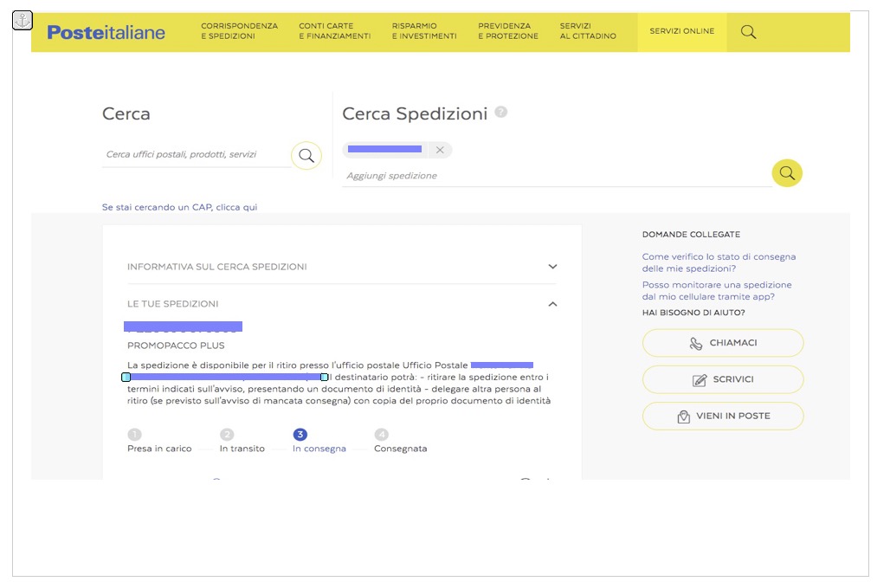This screenshot has width=890, height=588.
Task: Click the HAI BISOGNO DI AIUTO? heading
Action: (693, 313)
